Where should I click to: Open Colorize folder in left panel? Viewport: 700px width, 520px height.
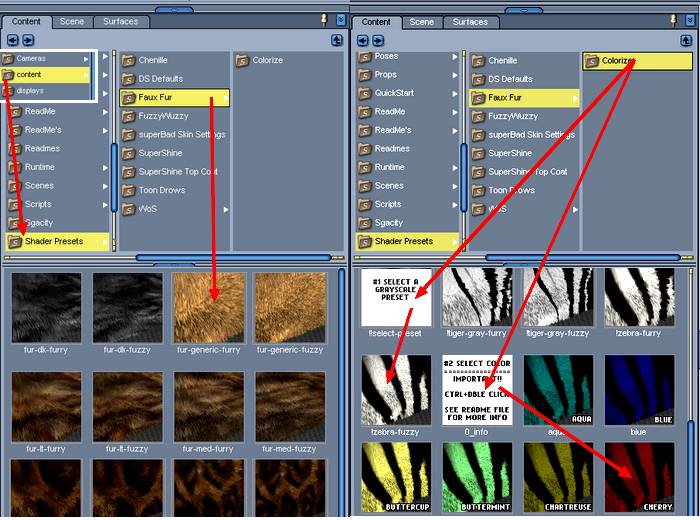pyautogui.click(x=288, y=60)
